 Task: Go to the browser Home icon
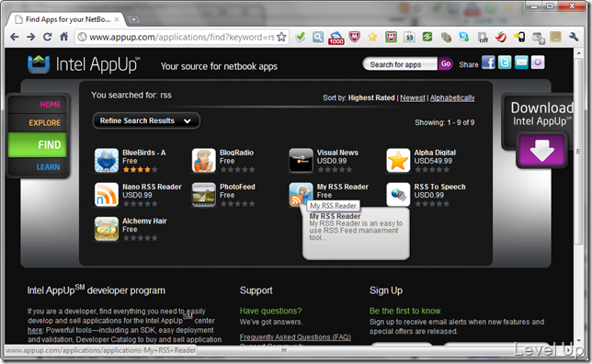[63, 37]
